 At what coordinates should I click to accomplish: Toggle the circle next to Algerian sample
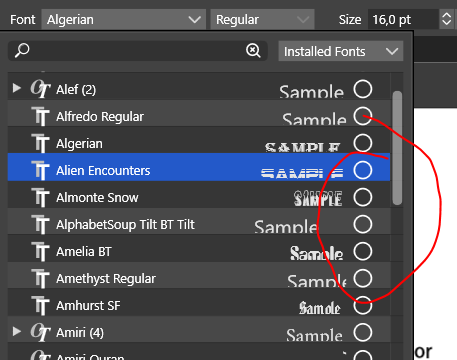tap(363, 143)
